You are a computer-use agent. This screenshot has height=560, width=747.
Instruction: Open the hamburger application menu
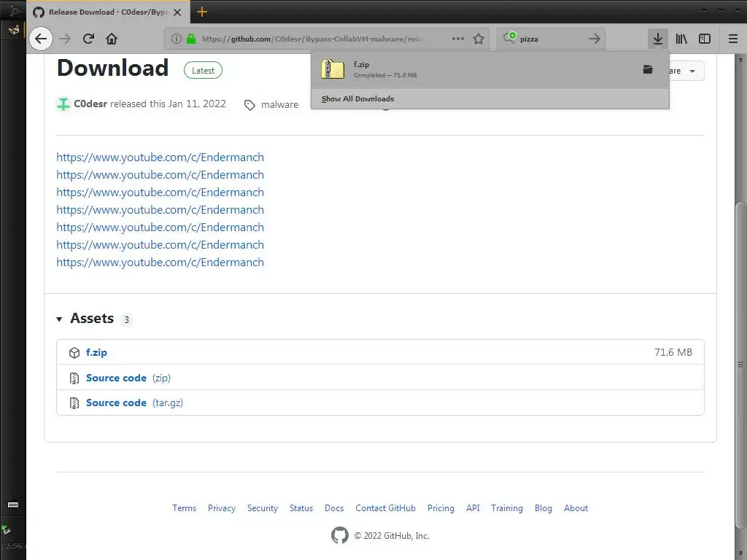(733, 39)
